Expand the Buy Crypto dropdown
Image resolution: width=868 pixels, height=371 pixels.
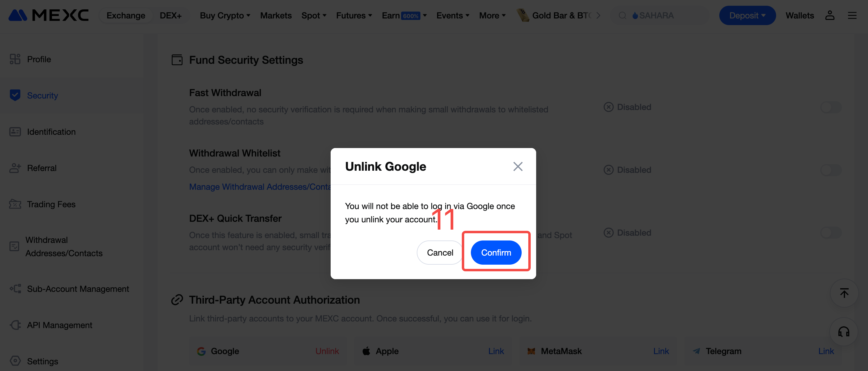click(225, 15)
